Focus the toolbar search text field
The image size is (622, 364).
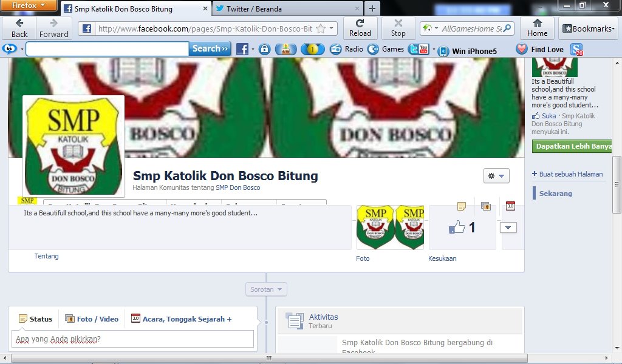(x=107, y=49)
